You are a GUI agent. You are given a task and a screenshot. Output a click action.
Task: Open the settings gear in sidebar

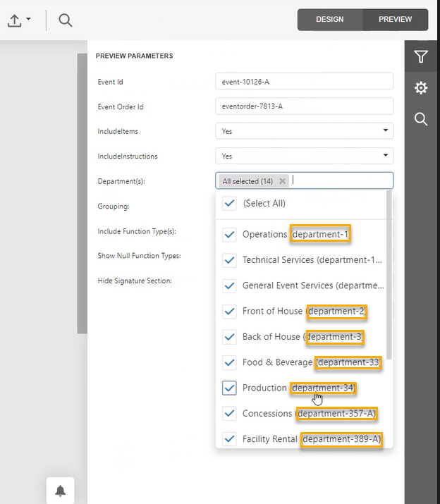[x=421, y=87]
